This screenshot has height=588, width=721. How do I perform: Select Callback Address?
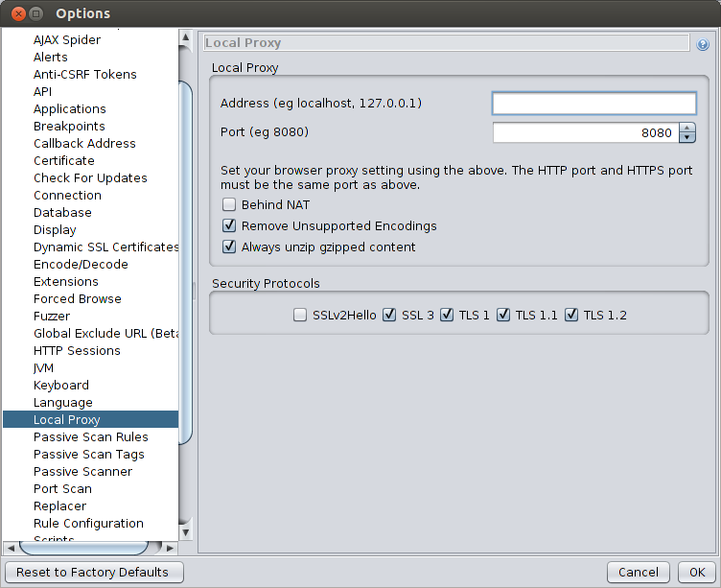[84, 144]
